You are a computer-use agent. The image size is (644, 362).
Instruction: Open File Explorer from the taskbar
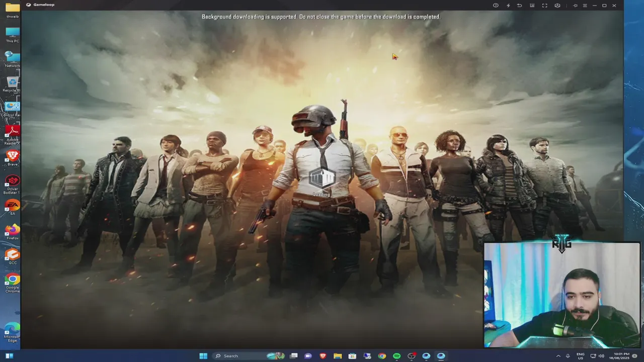coord(338,356)
